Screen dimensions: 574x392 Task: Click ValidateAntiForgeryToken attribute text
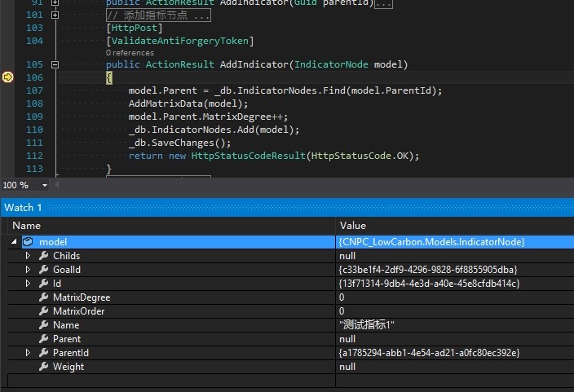(179, 41)
